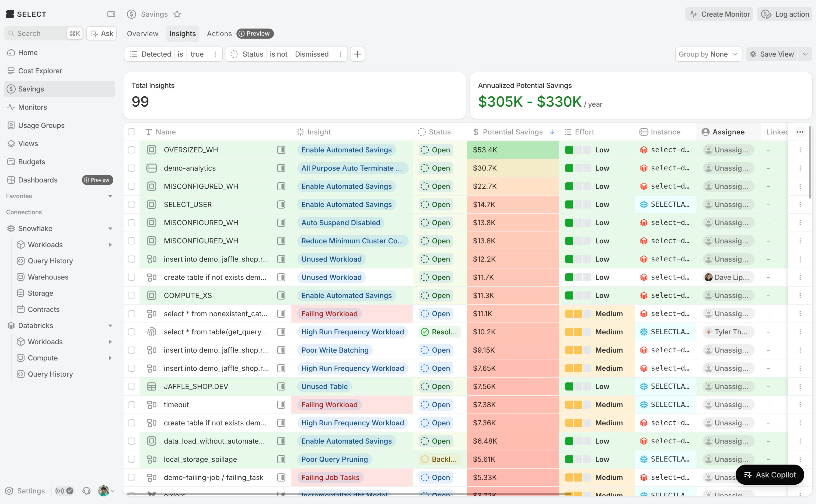Open Save View dropdown arrow

click(x=805, y=54)
